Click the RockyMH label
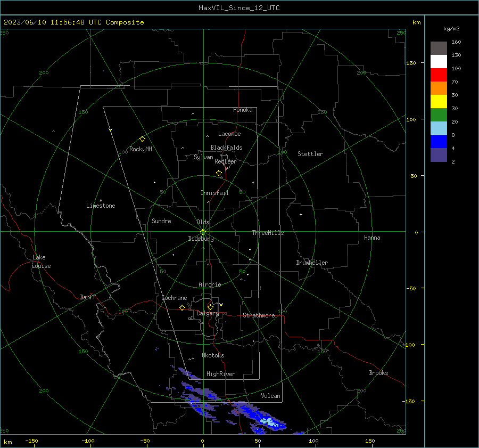Viewport: 479px width, 448px height. click(141, 149)
